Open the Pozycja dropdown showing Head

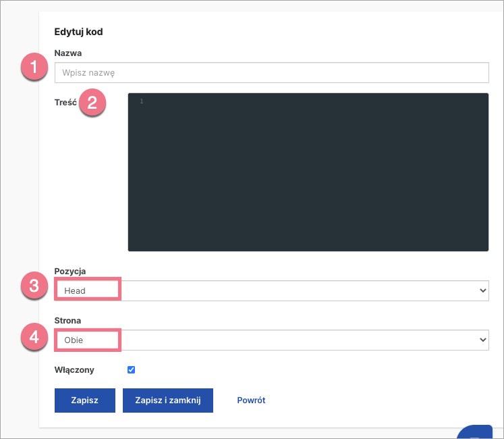click(x=271, y=290)
